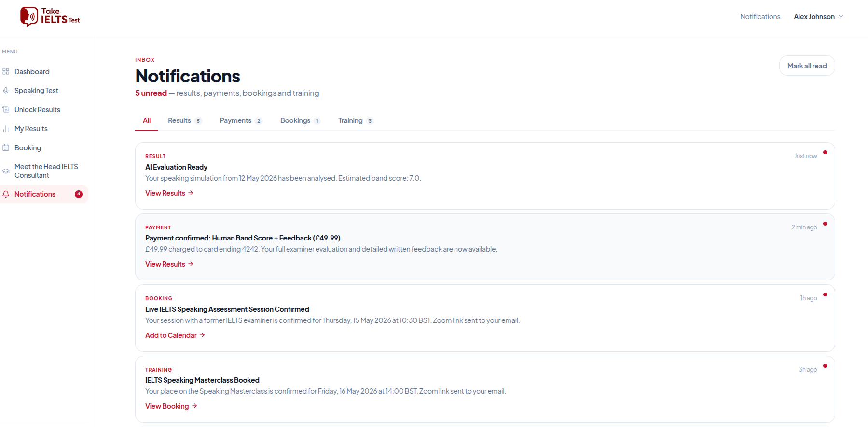Click unread dot on Speaking Masterclass Booked card

tap(825, 366)
